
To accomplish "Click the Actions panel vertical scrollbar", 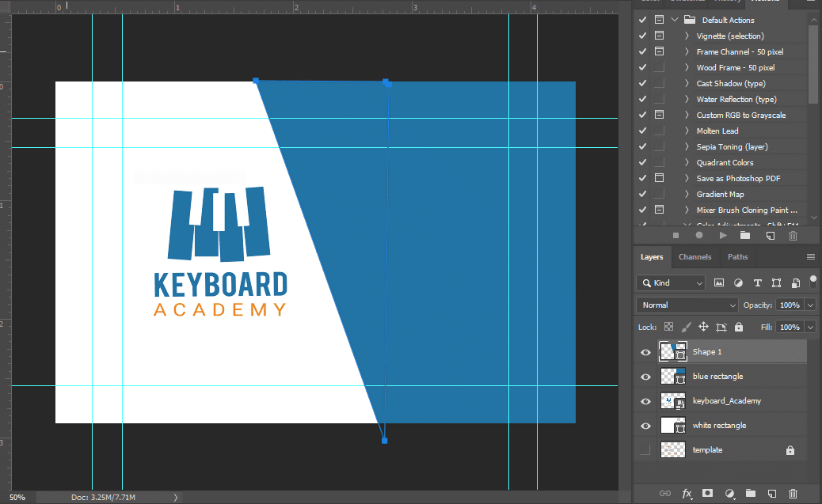I will click(x=813, y=63).
